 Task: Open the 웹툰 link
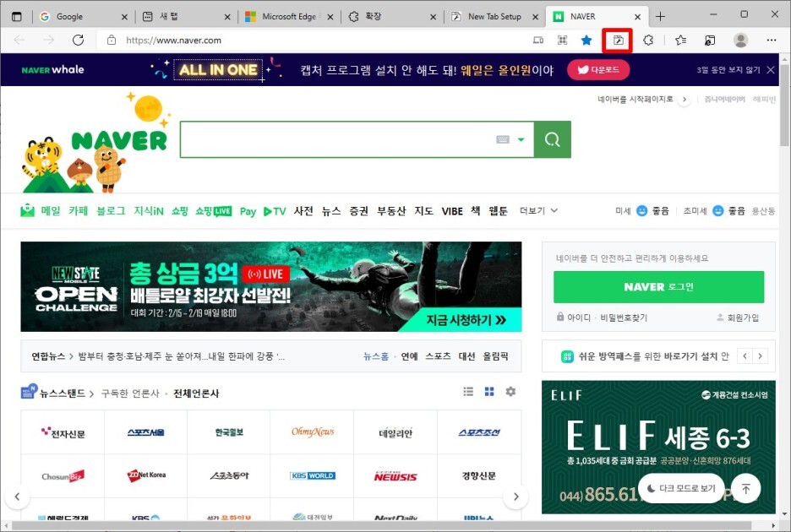(x=498, y=211)
